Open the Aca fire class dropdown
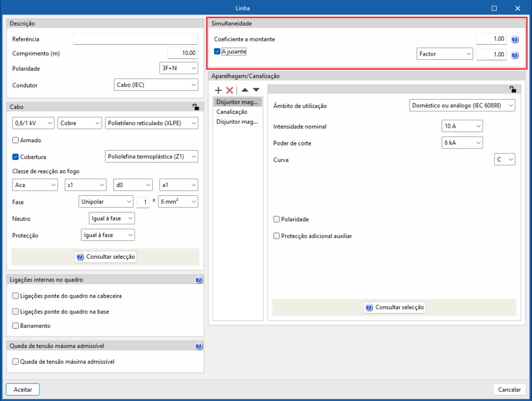This screenshot has height=401, width=532. coord(35,185)
